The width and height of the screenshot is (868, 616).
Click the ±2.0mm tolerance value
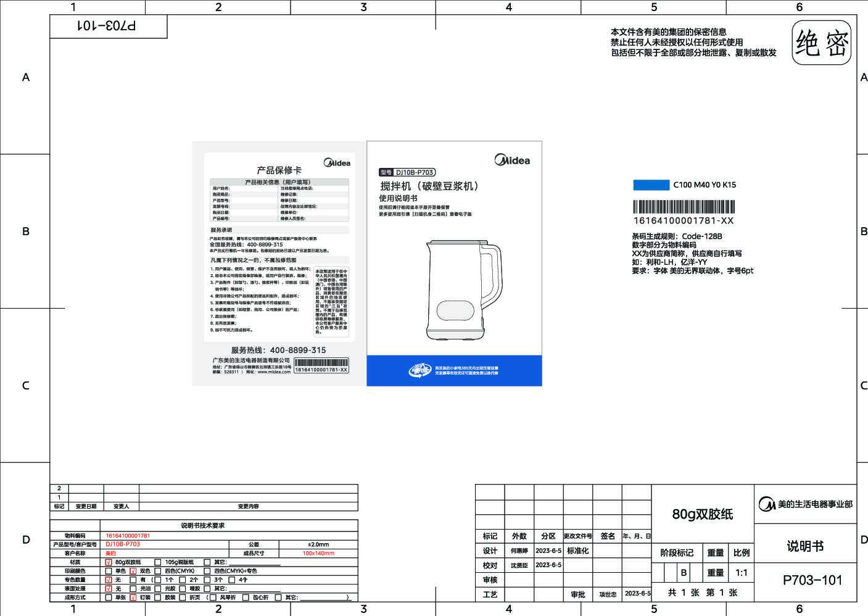tap(318, 544)
